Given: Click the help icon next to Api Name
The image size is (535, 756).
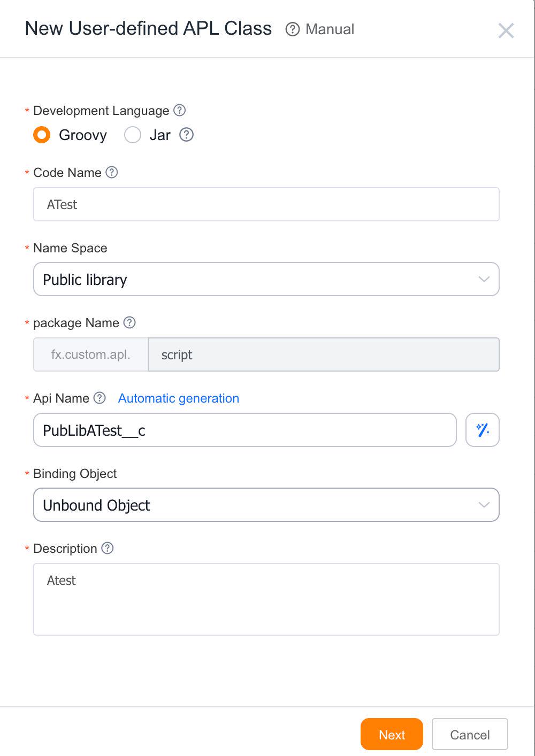Looking at the screenshot, I should point(99,398).
